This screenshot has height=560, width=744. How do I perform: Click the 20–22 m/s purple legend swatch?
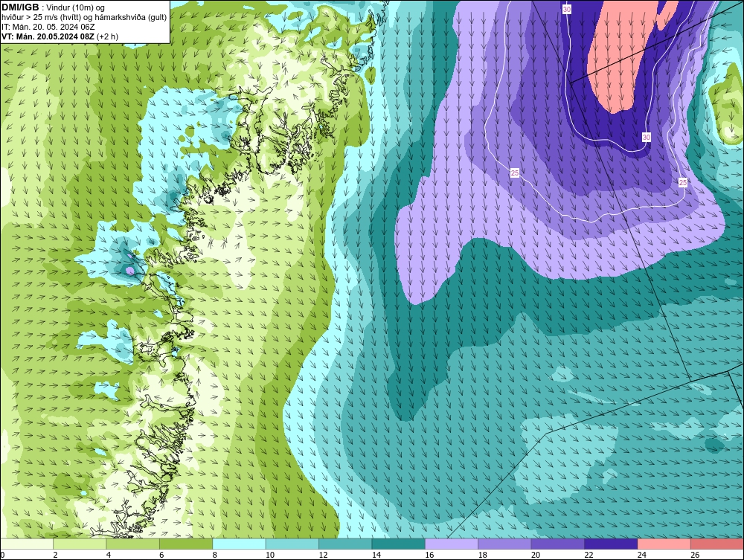click(x=558, y=544)
